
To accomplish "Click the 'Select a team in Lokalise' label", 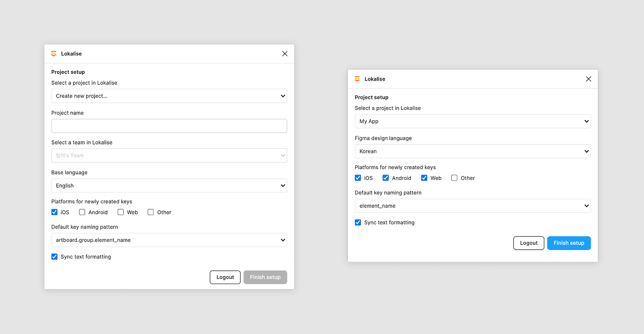I will (82, 142).
